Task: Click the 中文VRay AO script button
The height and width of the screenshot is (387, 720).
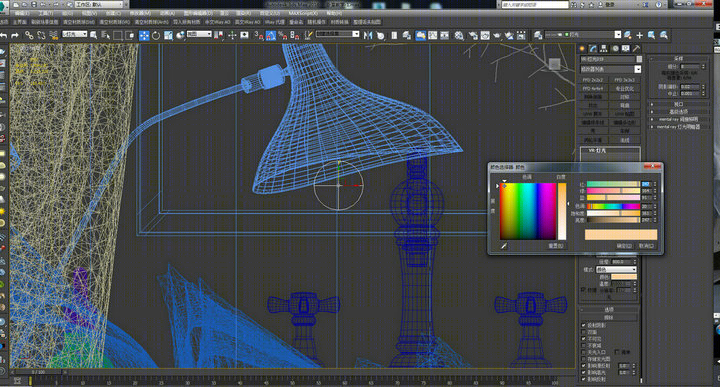Action: (217, 22)
